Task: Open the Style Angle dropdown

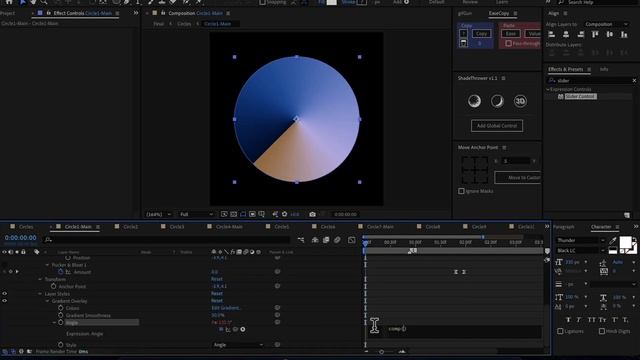Action: [238, 345]
